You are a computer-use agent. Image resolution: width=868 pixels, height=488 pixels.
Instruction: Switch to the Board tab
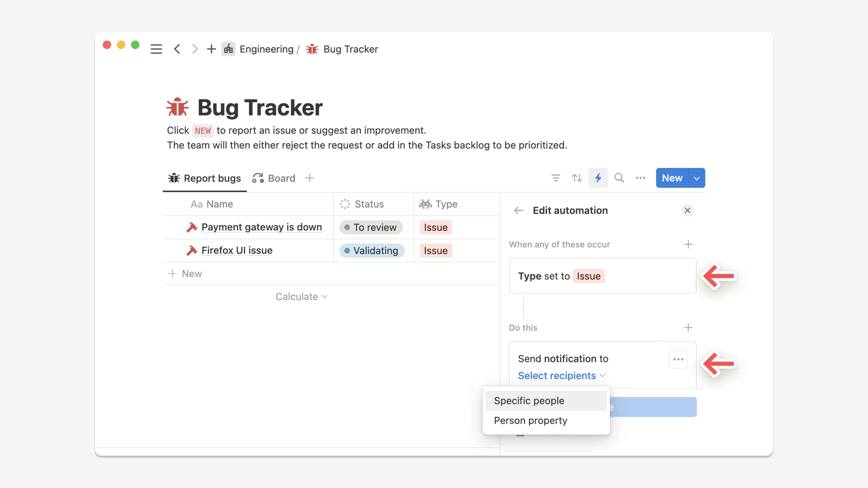[274, 178]
